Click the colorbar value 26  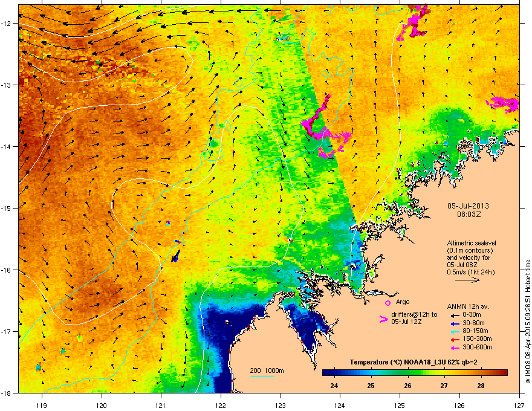tap(407, 386)
